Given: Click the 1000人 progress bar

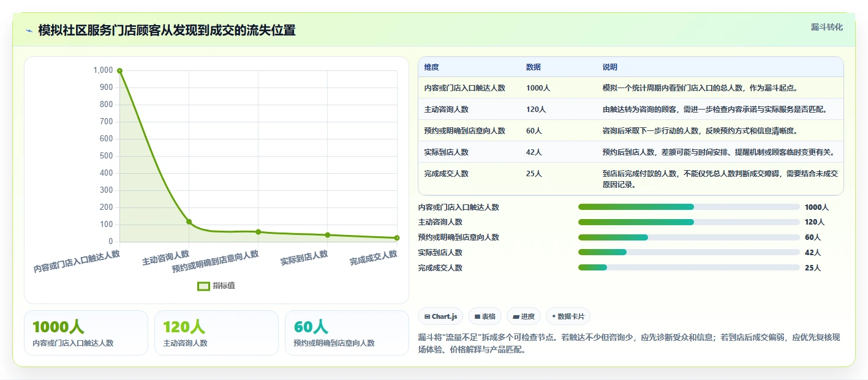Looking at the screenshot, I should [x=689, y=207].
